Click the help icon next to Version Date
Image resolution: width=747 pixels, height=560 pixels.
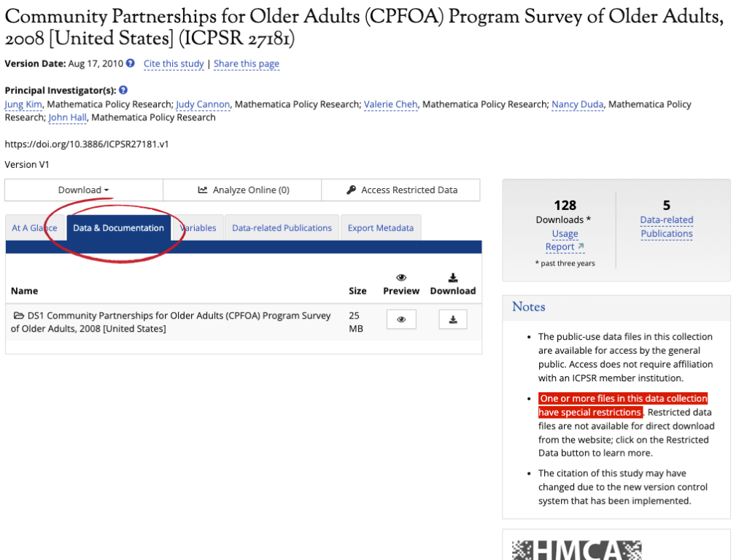pos(130,63)
